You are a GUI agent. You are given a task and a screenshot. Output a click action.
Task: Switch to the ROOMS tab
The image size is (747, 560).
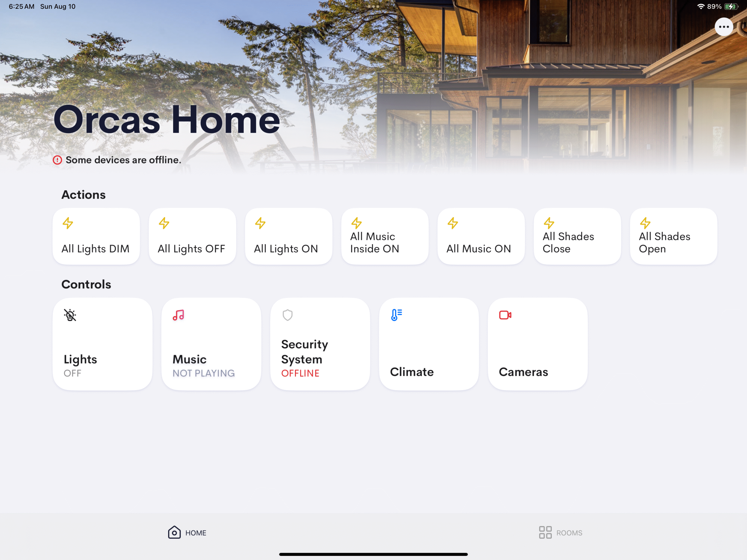pyautogui.click(x=569, y=533)
